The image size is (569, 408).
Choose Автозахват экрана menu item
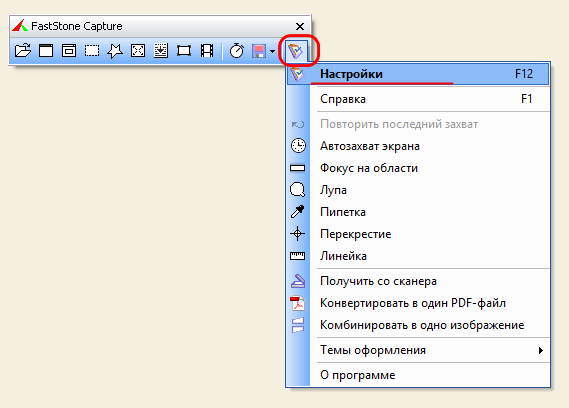[x=418, y=146]
